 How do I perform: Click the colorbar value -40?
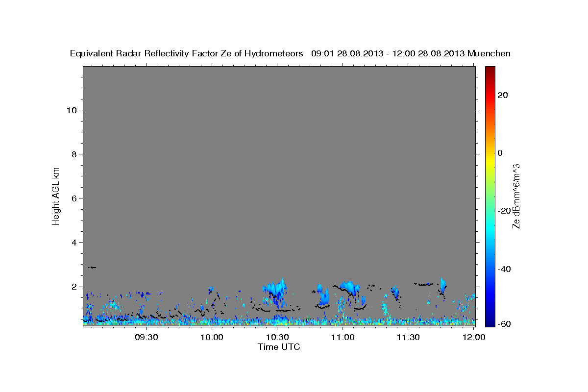pyautogui.click(x=504, y=269)
